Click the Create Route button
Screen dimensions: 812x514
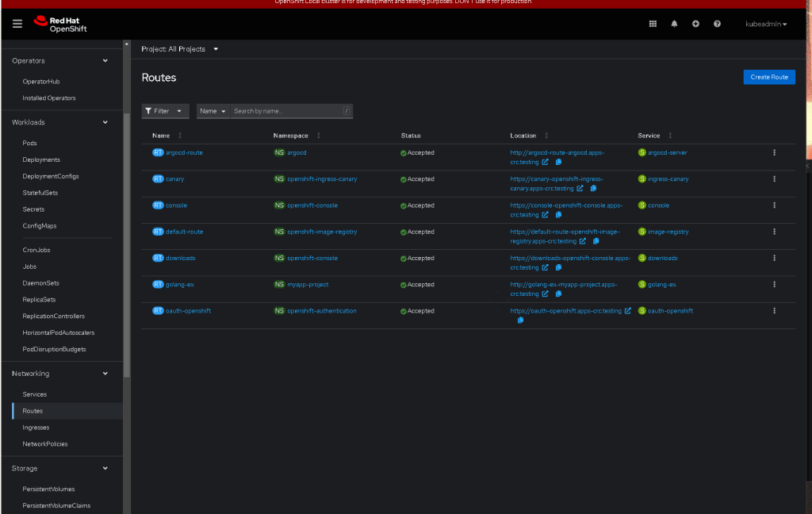coord(769,77)
